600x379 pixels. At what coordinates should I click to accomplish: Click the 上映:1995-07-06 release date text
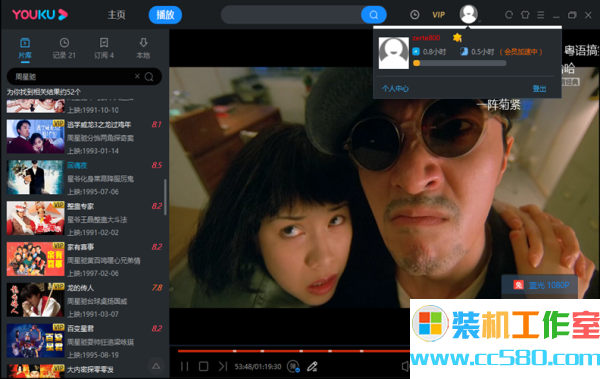click(x=93, y=192)
